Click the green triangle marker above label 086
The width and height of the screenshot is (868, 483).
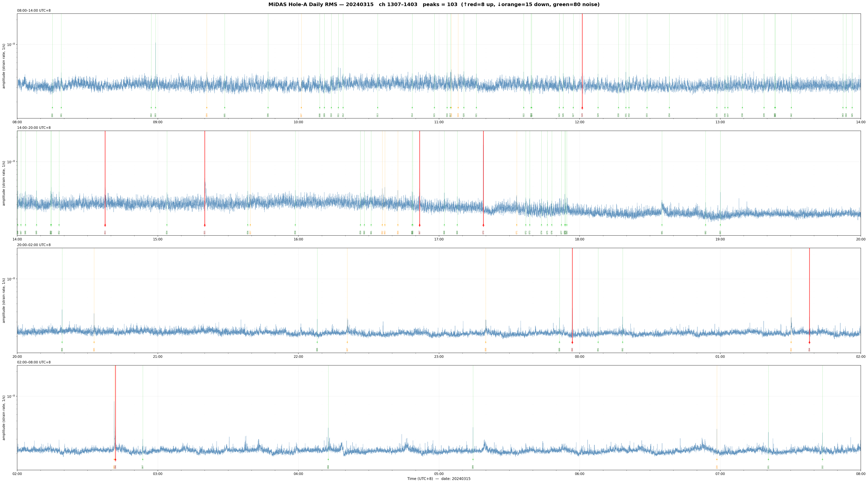[317, 342]
